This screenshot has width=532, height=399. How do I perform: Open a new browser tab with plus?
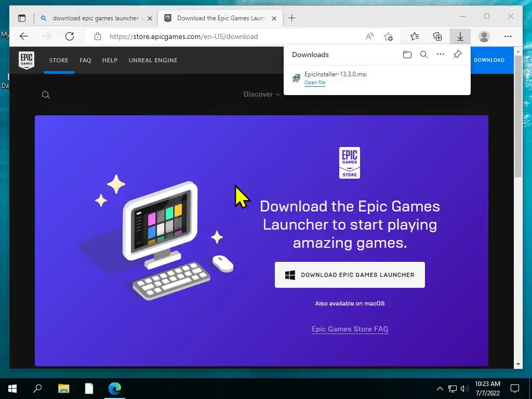pos(292,18)
